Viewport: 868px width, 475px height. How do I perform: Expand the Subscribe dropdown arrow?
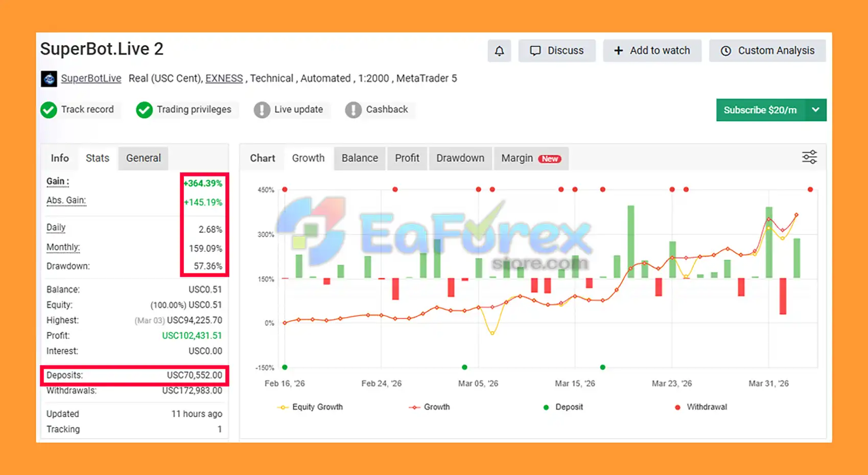pos(816,110)
